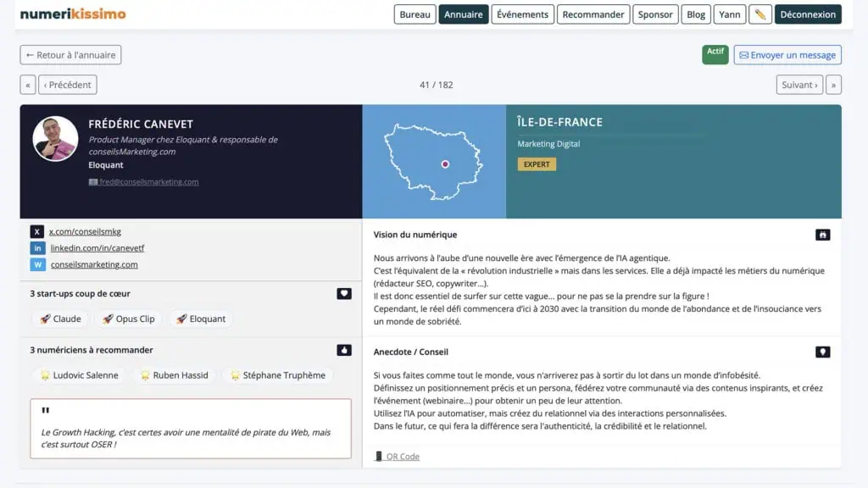Jump to first profile with double-left arrow

28,85
